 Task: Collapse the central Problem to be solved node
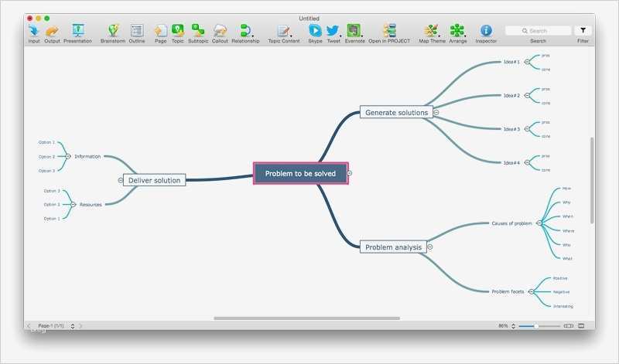click(350, 173)
